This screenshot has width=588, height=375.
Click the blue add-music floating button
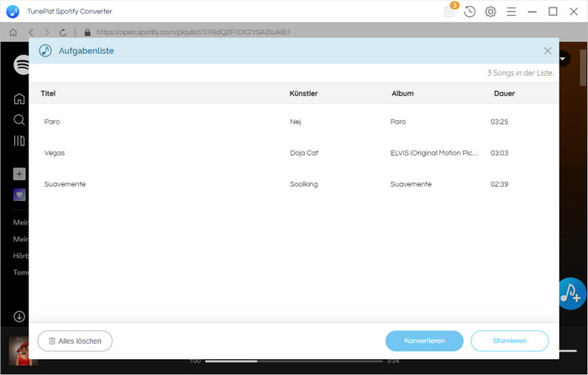573,293
